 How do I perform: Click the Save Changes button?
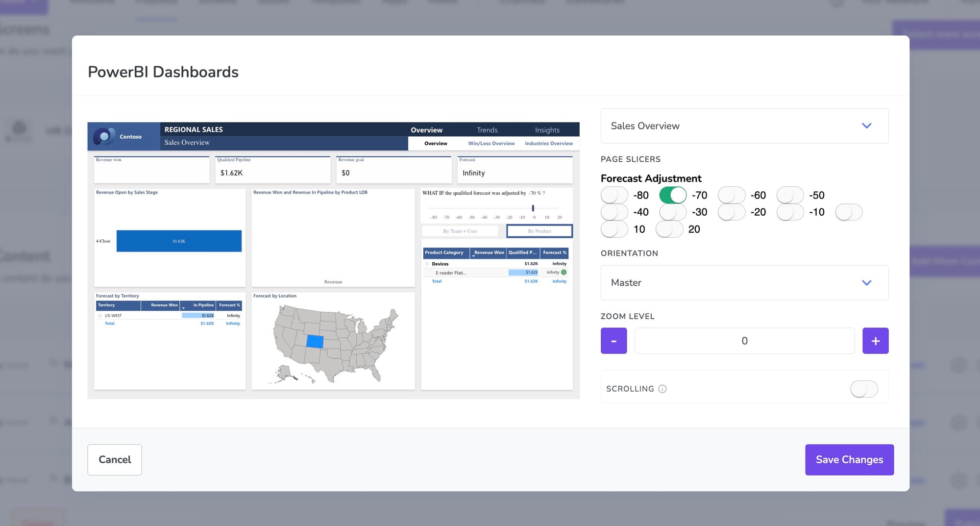coord(849,460)
